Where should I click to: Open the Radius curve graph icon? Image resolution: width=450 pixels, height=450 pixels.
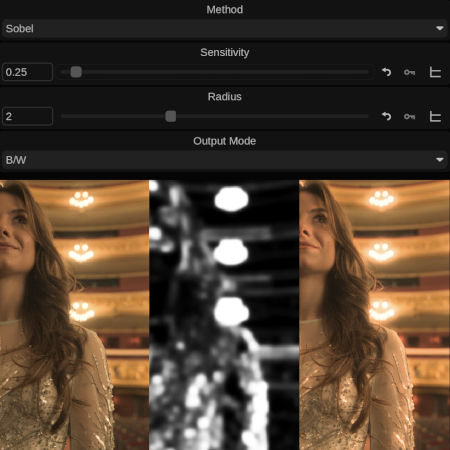click(x=435, y=116)
